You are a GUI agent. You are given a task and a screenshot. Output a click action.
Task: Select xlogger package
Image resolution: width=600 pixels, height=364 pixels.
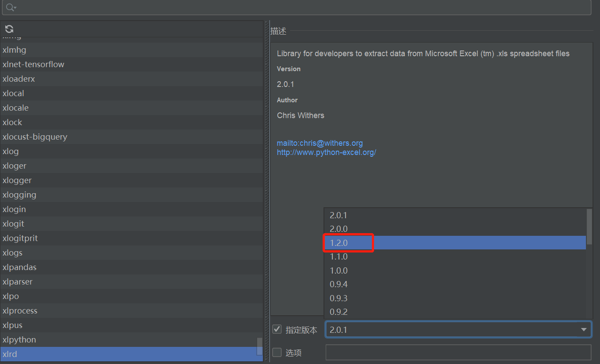coord(131,180)
